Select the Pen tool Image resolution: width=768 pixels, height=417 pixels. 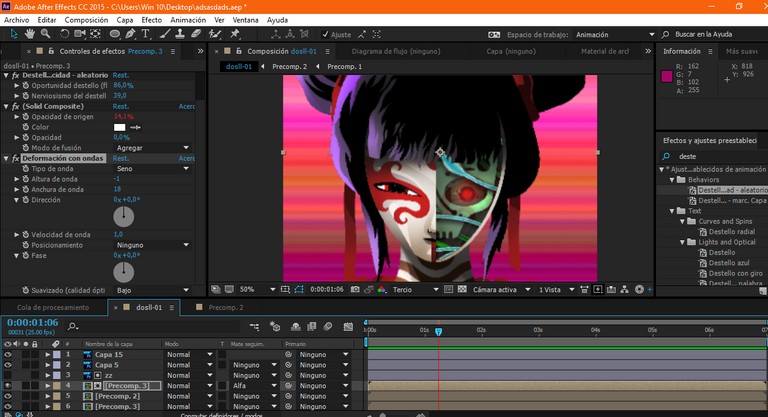tap(130, 34)
